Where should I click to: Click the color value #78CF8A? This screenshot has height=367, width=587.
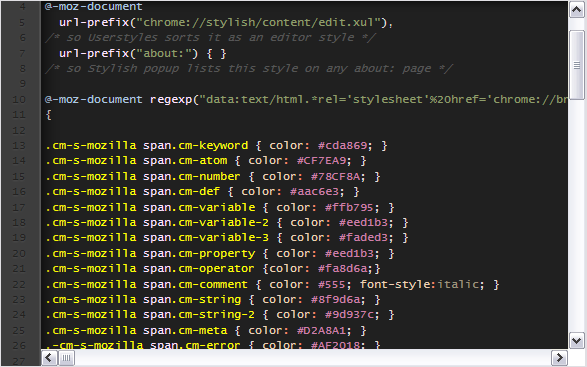pos(335,176)
